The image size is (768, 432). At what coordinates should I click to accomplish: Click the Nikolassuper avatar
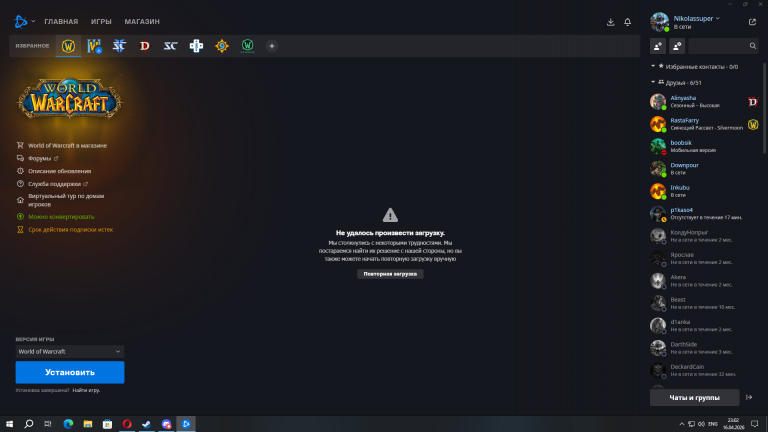click(x=659, y=22)
